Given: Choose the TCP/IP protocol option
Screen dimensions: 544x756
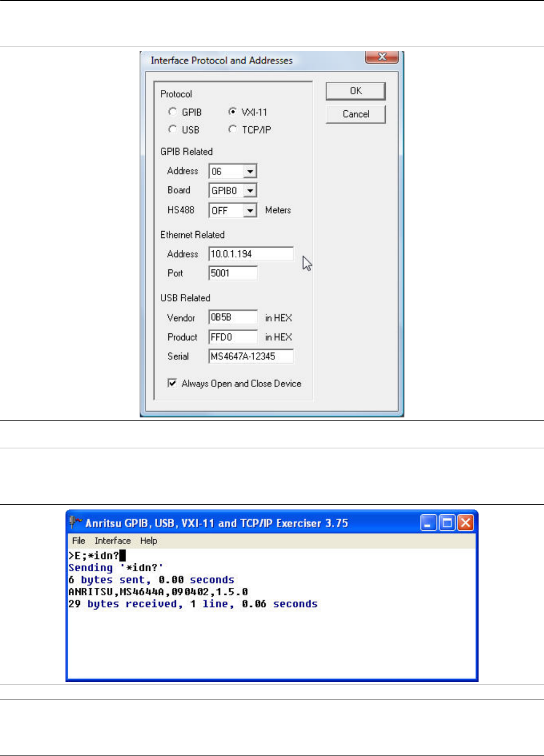Looking at the screenshot, I should pyautogui.click(x=232, y=129).
